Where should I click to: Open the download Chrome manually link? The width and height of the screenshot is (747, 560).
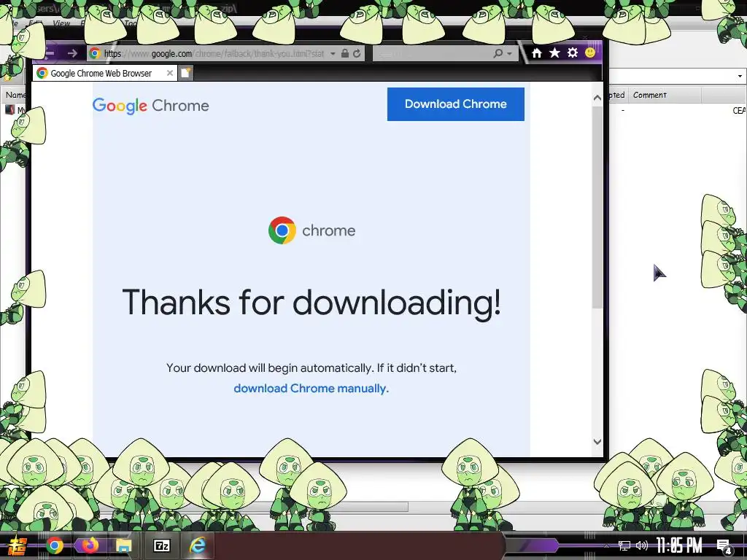pyautogui.click(x=311, y=389)
